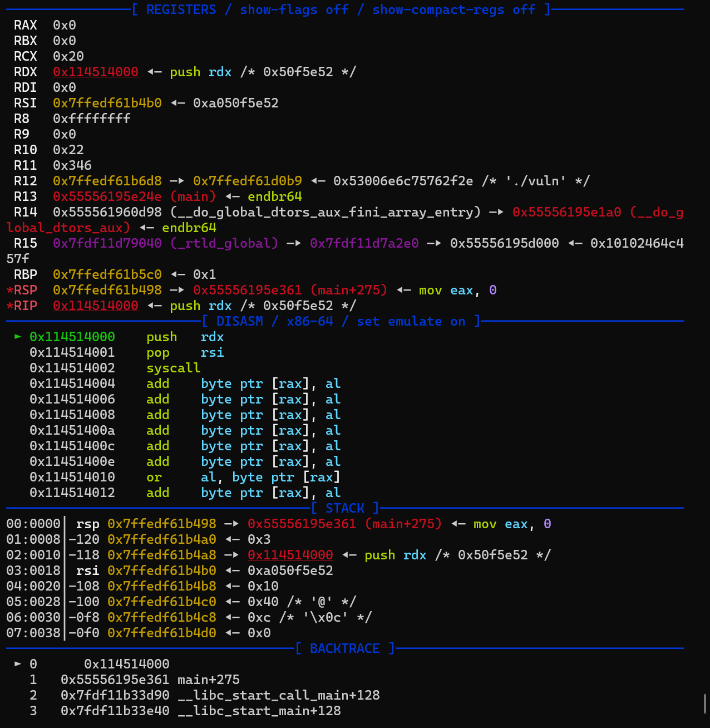Click the current instruction arrow marker
The width and height of the screenshot is (710, 728).
point(17,337)
